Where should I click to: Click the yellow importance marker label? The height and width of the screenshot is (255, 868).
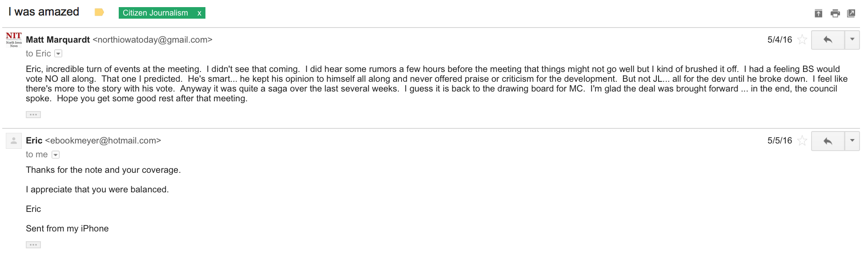point(99,12)
